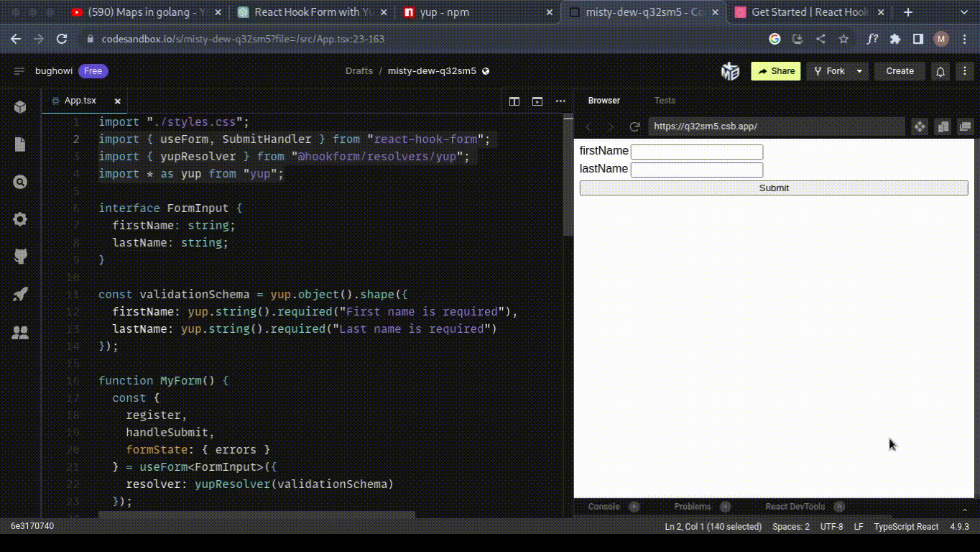Change language mode TypeScript React
The height and width of the screenshot is (552, 980).
pos(906,527)
